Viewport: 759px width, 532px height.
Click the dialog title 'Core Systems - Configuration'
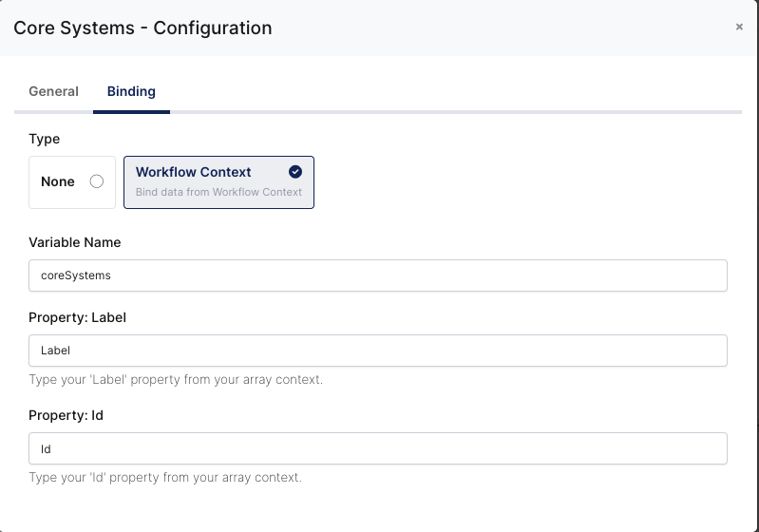[x=142, y=28]
